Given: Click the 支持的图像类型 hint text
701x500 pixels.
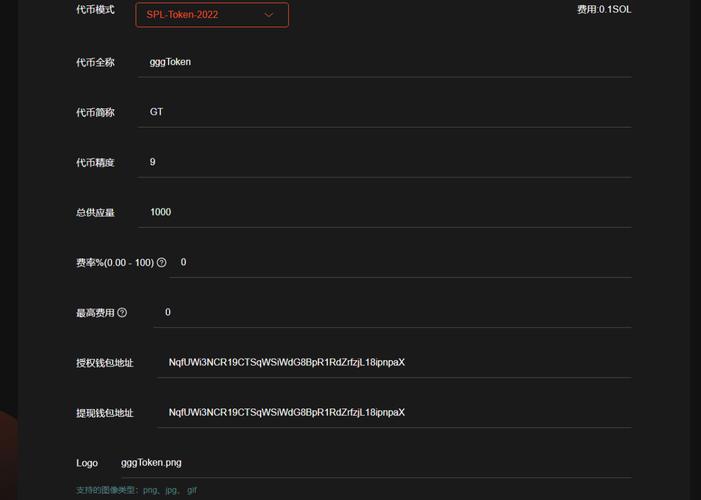Looking at the screenshot, I should (x=136, y=491).
